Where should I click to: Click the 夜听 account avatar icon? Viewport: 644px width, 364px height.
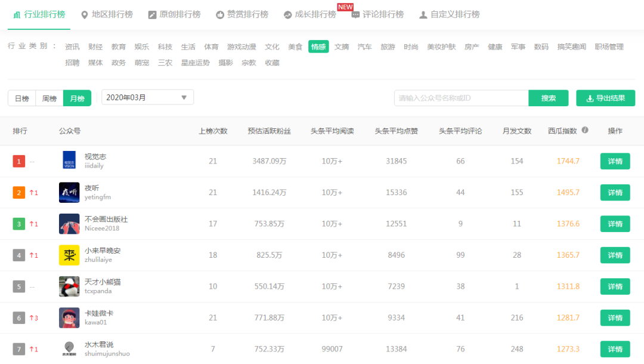[69, 192]
